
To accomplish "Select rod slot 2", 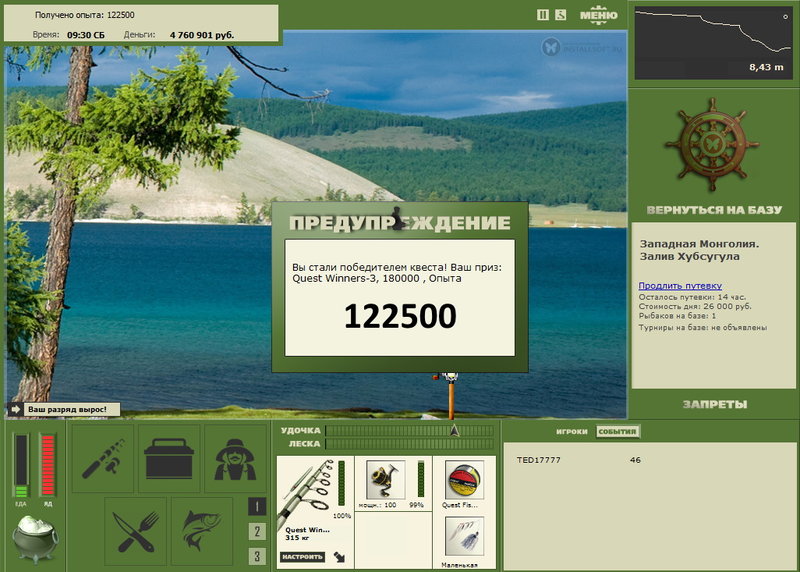I will pos(257,531).
